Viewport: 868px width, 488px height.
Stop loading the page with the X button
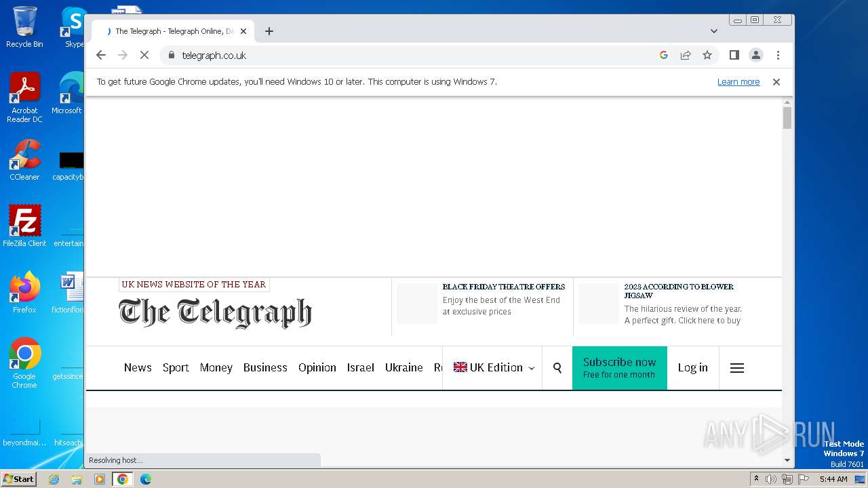click(144, 55)
